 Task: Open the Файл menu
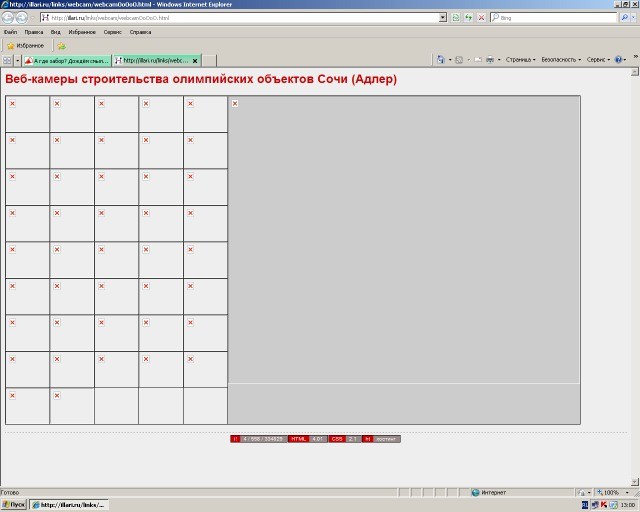10,32
